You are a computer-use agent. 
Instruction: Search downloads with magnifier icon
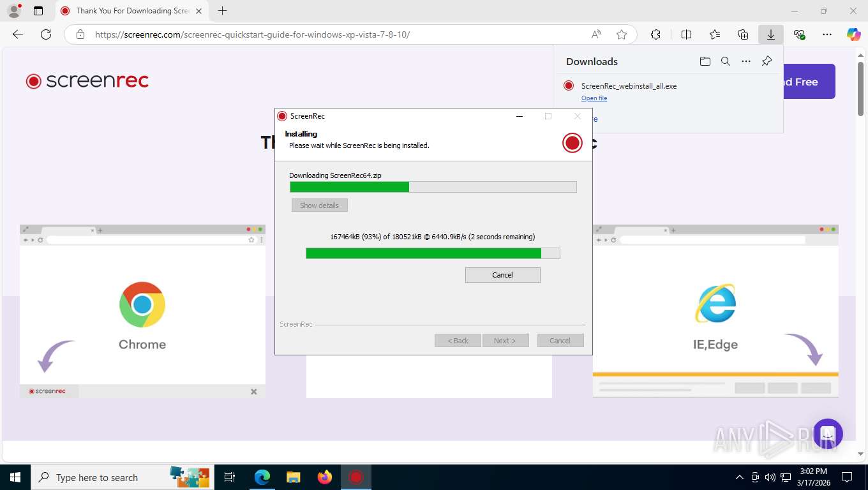726,61
